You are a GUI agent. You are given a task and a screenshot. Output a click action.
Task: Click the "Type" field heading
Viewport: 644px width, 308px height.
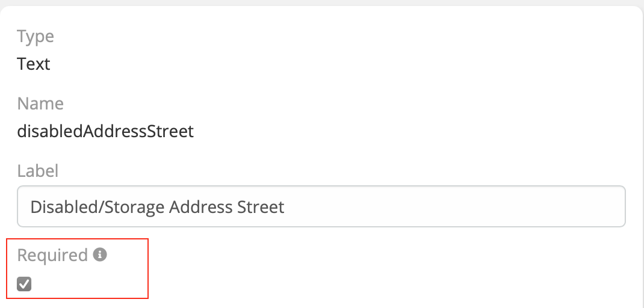pos(36,37)
